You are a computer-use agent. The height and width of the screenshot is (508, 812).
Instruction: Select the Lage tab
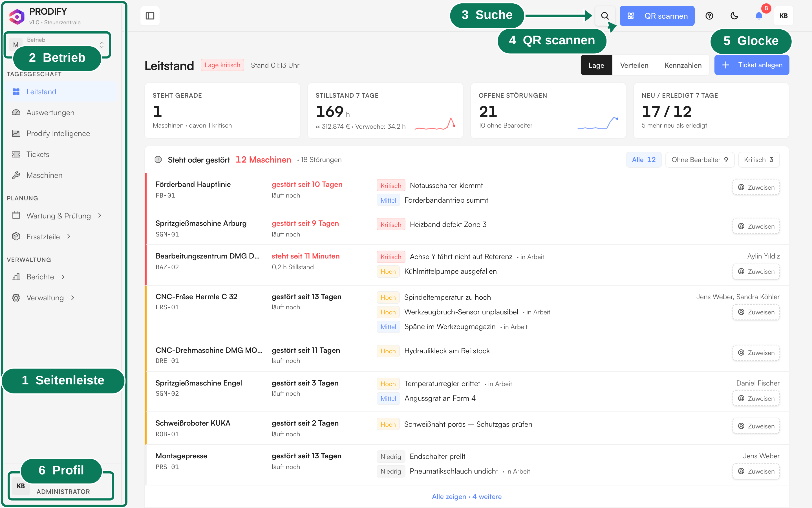tap(596, 65)
